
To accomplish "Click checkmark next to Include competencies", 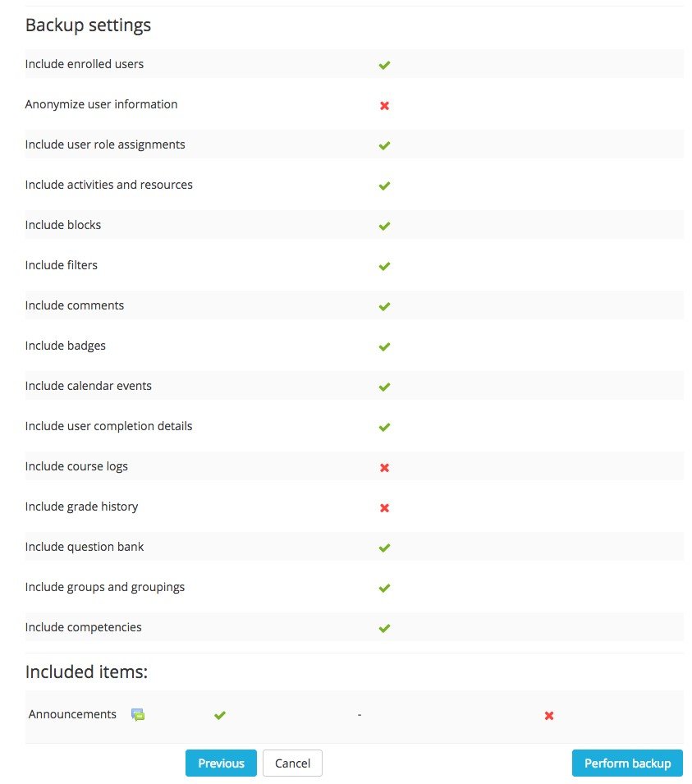I will pyautogui.click(x=384, y=628).
